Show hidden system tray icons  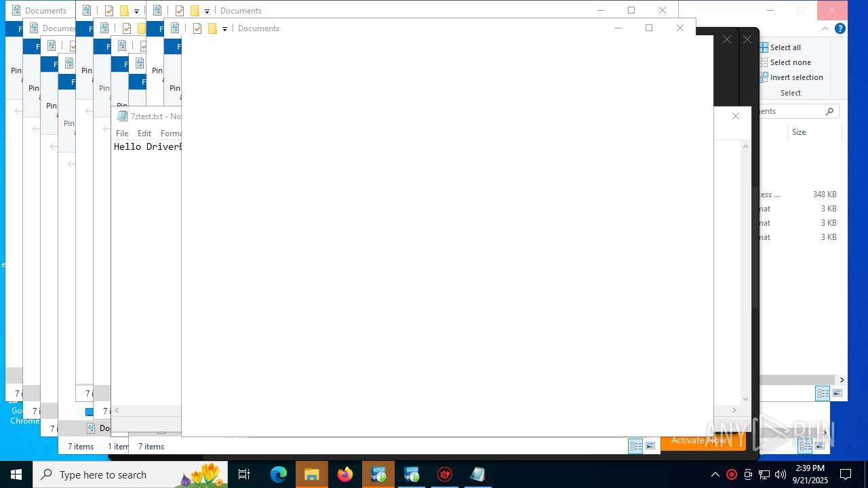[x=715, y=474]
